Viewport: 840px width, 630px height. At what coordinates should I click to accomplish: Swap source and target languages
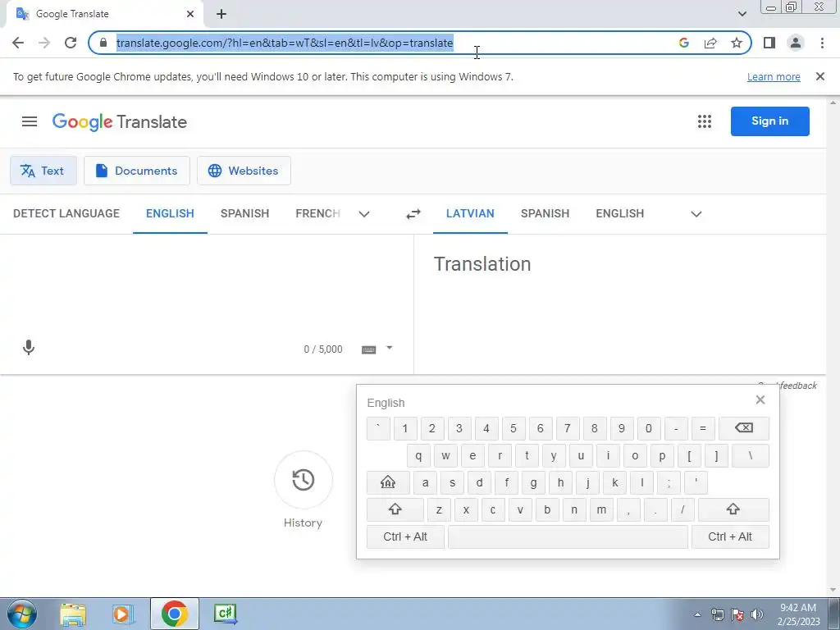coord(413,214)
